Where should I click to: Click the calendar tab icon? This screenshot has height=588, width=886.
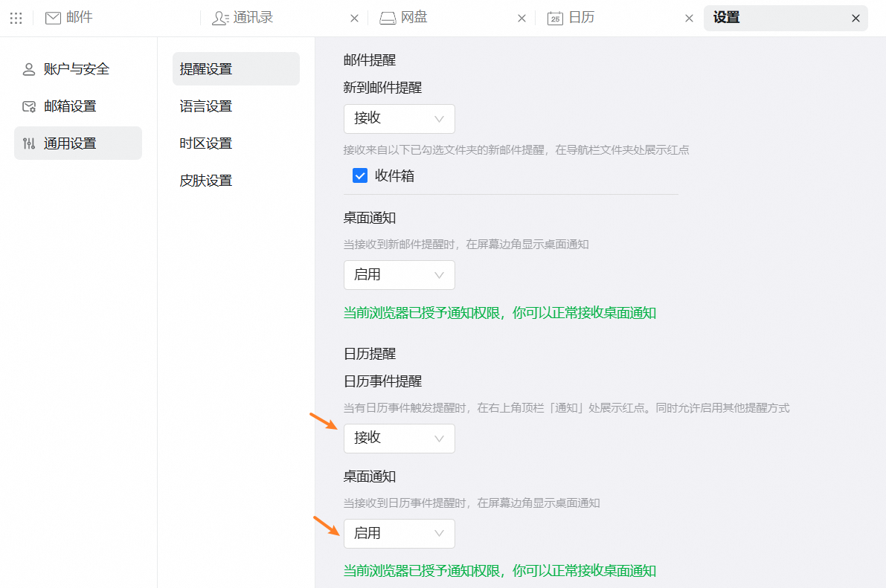(555, 18)
